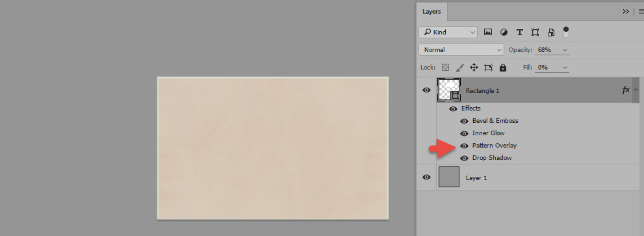The width and height of the screenshot is (644, 236).
Task: Lock all padlock icon
Action: pos(503,68)
